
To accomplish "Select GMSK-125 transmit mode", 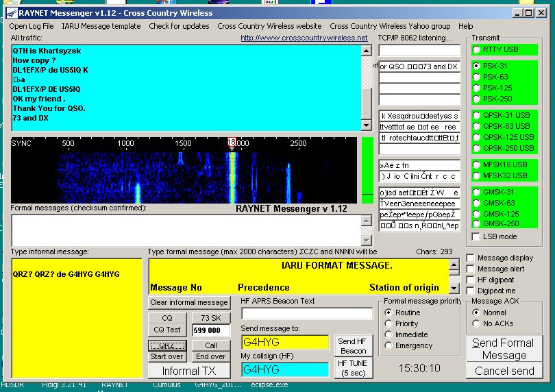I will click(x=477, y=215).
